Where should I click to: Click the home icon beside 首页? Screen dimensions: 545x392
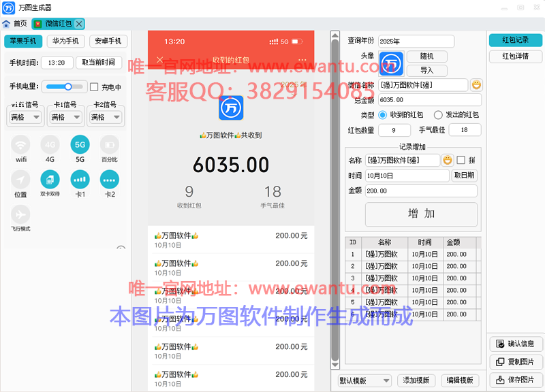(6, 24)
